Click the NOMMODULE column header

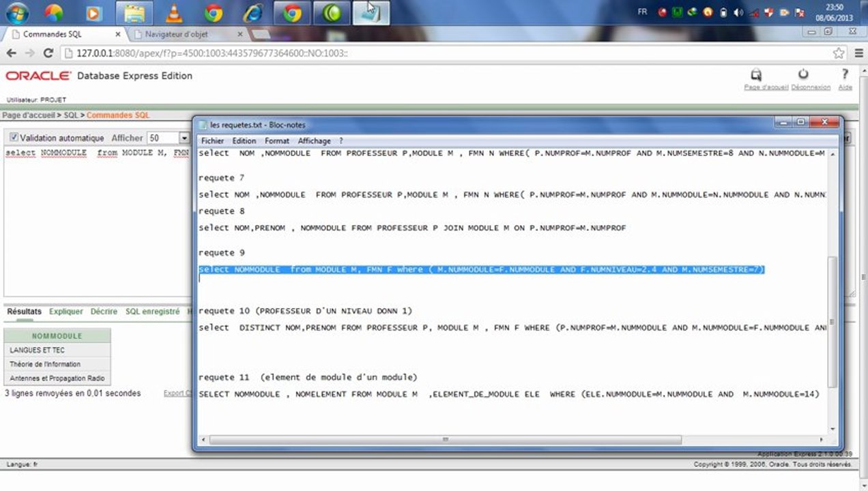click(57, 336)
